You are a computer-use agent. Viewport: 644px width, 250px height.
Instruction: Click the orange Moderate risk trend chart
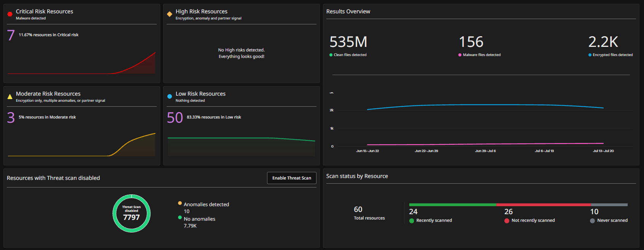point(81,144)
